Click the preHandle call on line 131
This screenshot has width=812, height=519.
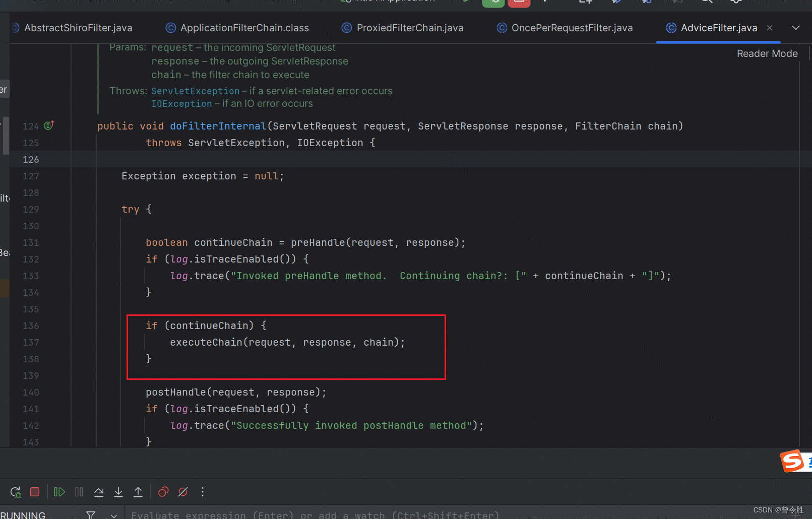coord(318,242)
